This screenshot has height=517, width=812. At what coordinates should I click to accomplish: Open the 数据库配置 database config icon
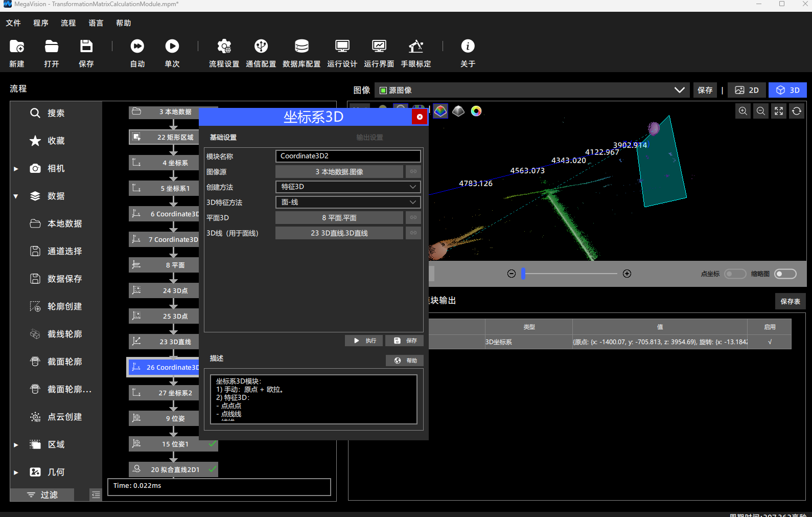tap(301, 47)
